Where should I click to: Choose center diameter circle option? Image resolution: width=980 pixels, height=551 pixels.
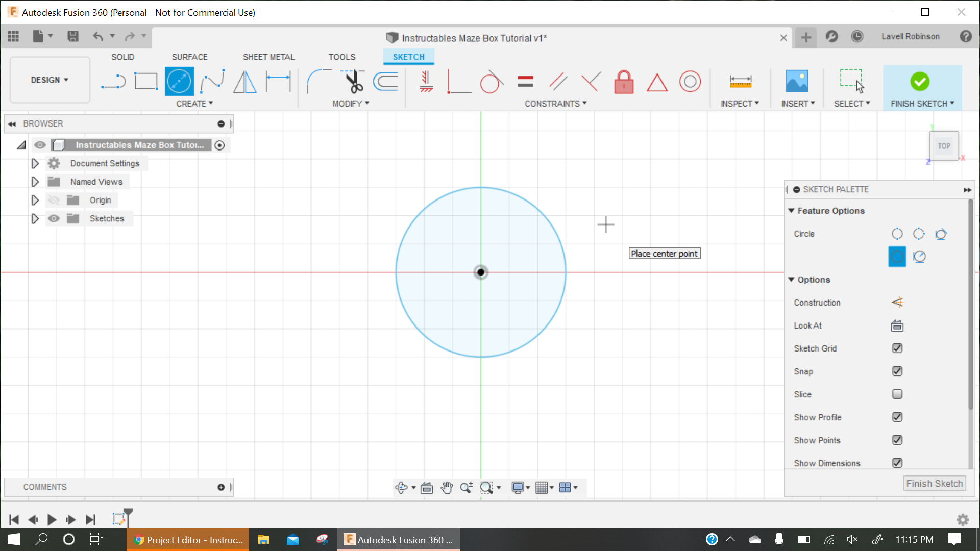[x=897, y=257]
